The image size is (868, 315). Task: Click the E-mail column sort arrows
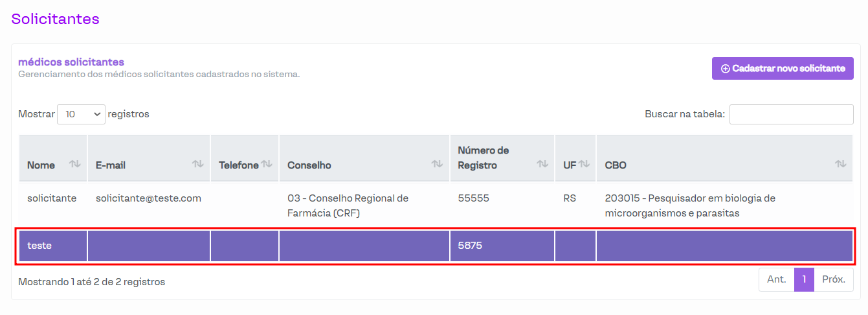tap(198, 165)
